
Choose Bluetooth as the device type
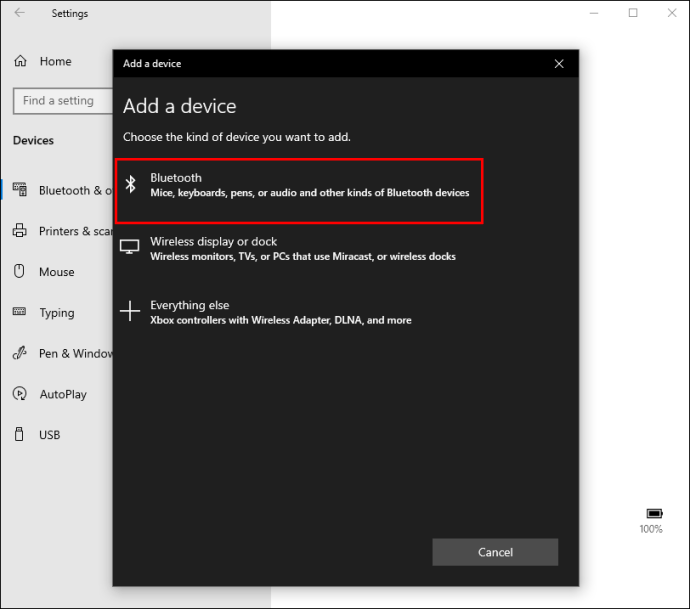point(299,191)
